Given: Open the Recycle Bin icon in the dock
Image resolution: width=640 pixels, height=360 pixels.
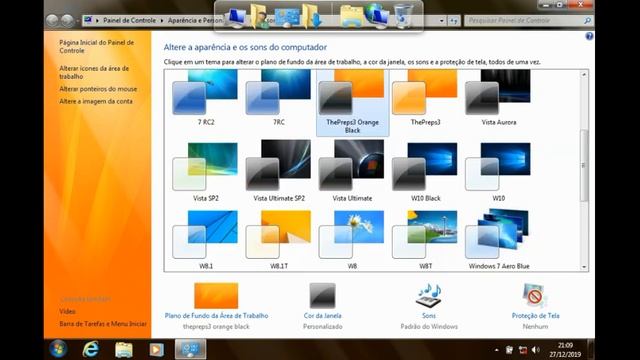Looking at the screenshot, I should (x=403, y=16).
